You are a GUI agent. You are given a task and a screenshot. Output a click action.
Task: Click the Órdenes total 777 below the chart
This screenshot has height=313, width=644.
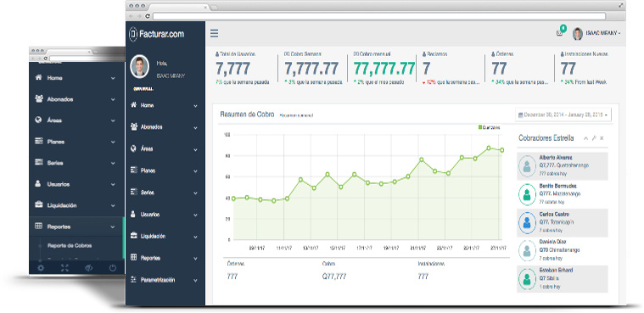tap(232, 277)
